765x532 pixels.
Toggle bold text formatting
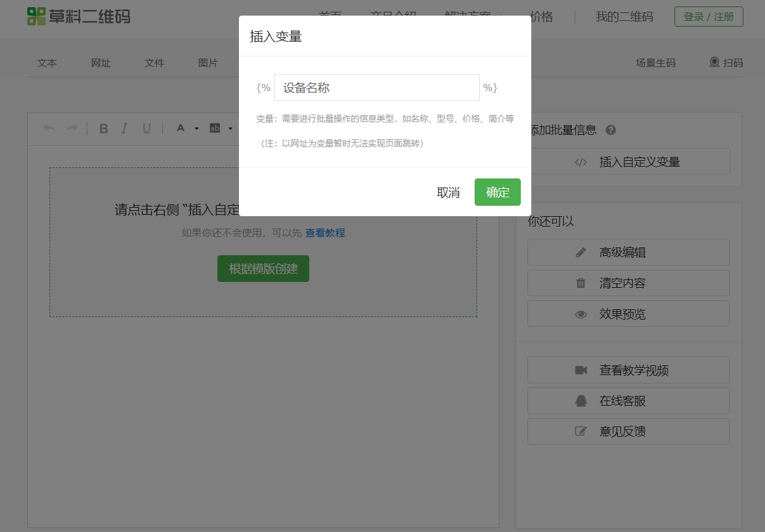pyautogui.click(x=104, y=128)
